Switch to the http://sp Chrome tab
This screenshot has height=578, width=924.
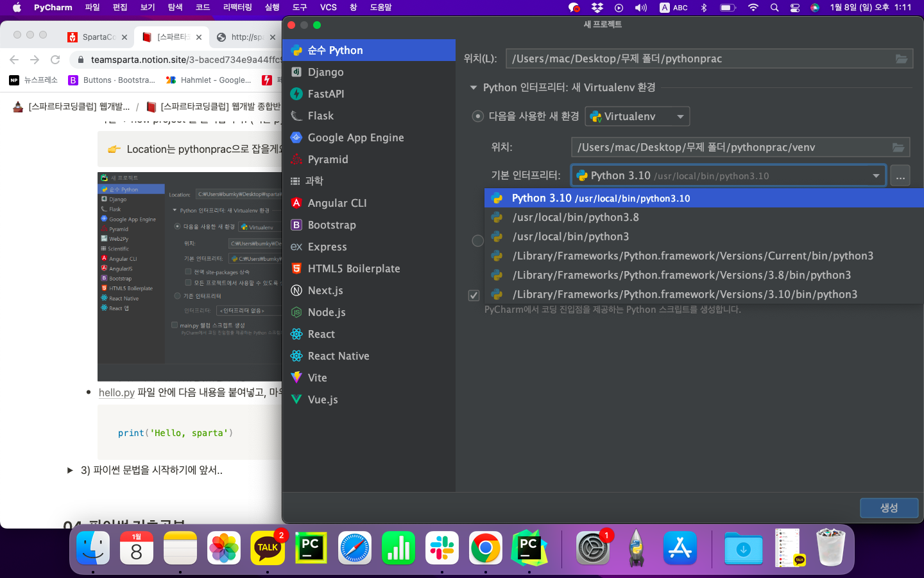246,37
